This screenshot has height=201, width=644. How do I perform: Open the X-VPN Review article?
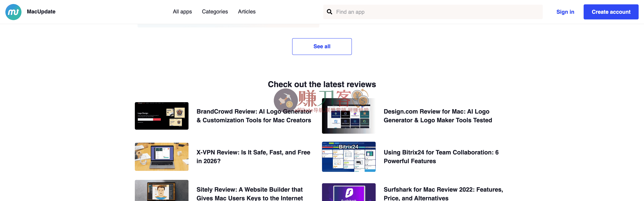(x=253, y=157)
